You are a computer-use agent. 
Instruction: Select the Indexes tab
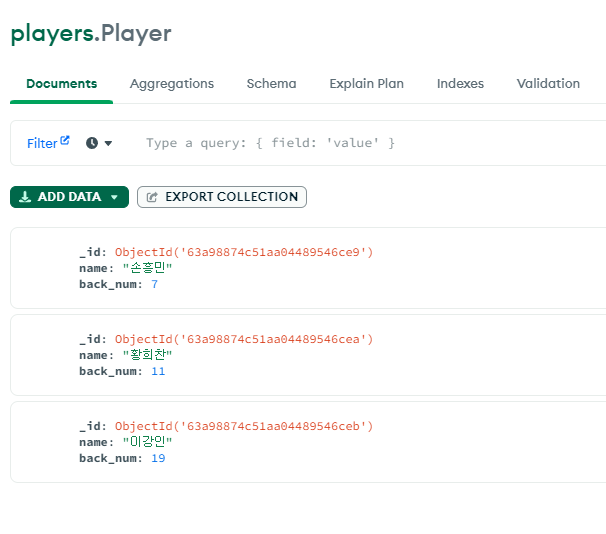[x=460, y=84]
